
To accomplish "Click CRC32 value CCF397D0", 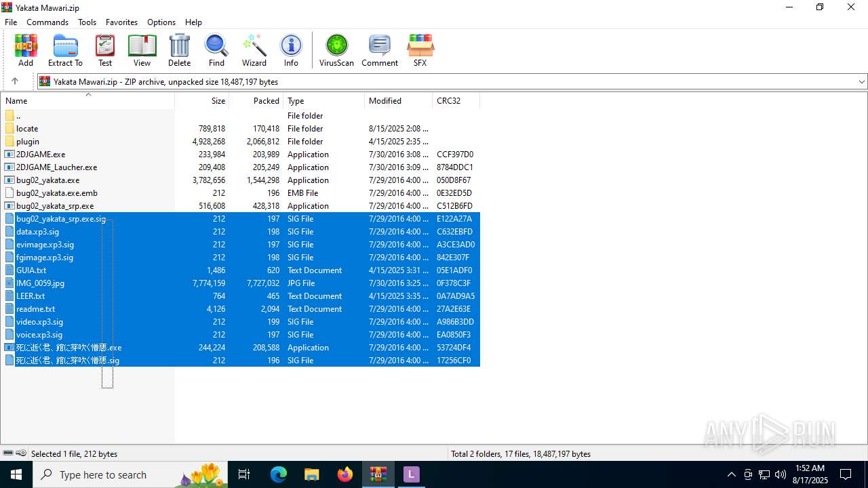I will click(x=455, y=155).
